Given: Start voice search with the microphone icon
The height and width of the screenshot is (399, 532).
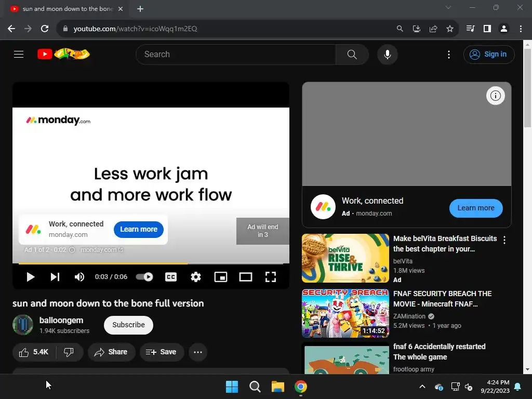Looking at the screenshot, I should (x=387, y=54).
